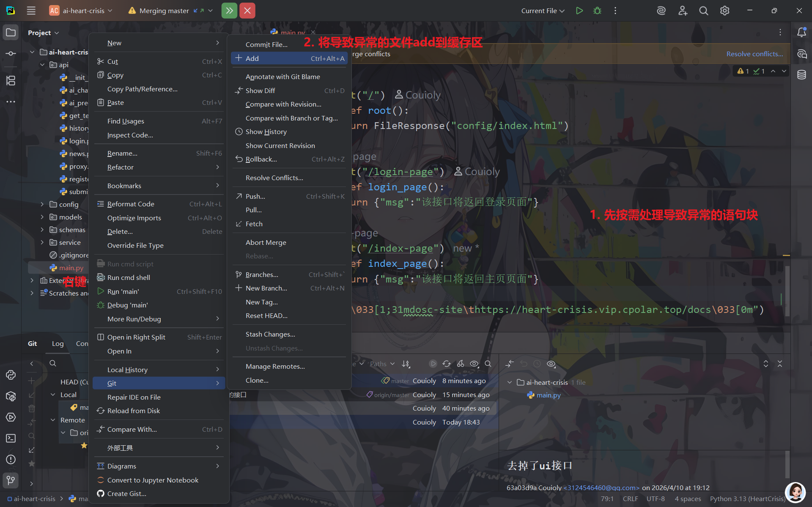Open the Problems tool window
This screenshot has width=812, height=507.
[x=11, y=460]
